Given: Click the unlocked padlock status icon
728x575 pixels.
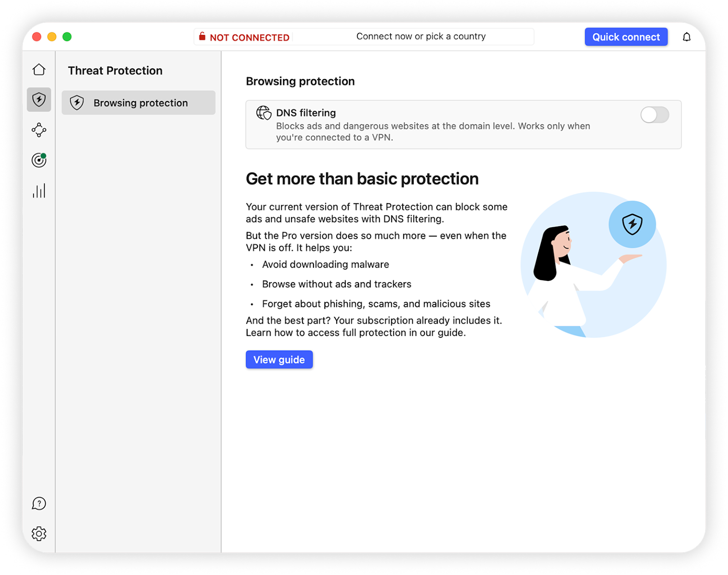Looking at the screenshot, I should 202,36.
